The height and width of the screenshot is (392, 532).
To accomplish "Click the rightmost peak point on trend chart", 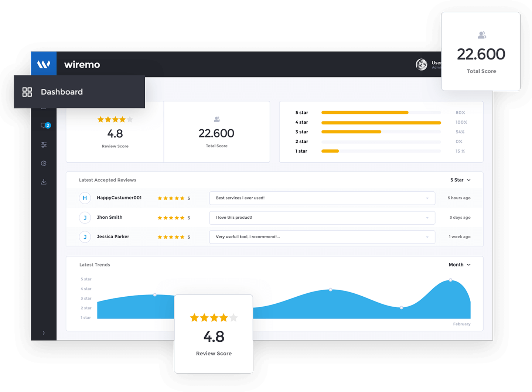I will (450, 280).
